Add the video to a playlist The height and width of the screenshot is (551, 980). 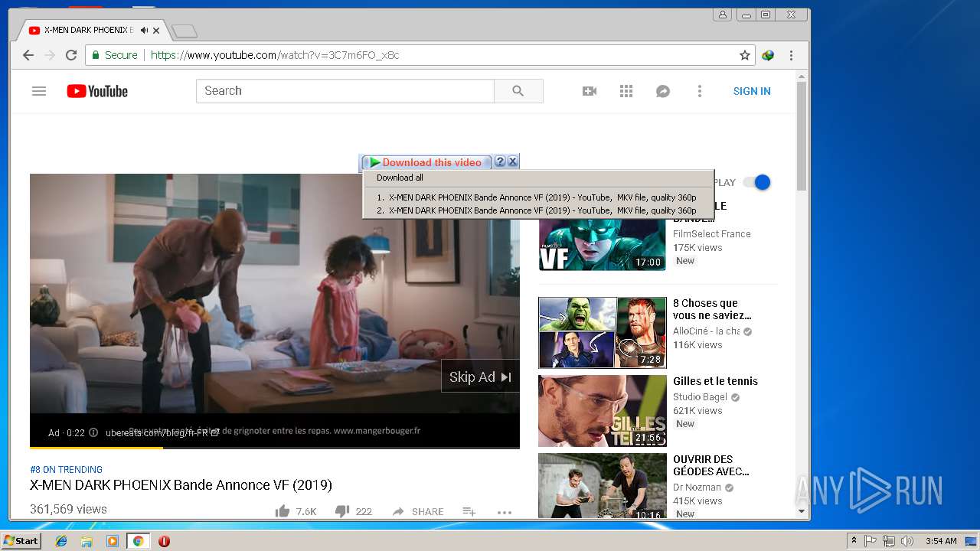pos(469,511)
